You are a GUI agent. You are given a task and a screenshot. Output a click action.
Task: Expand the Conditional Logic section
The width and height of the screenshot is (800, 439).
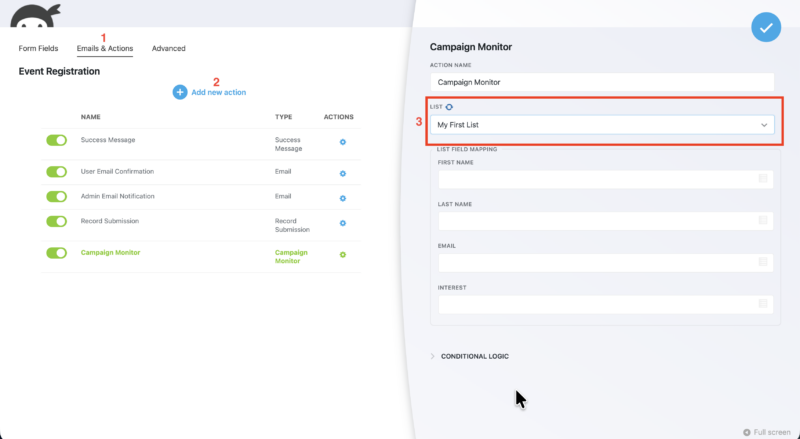[469, 356]
